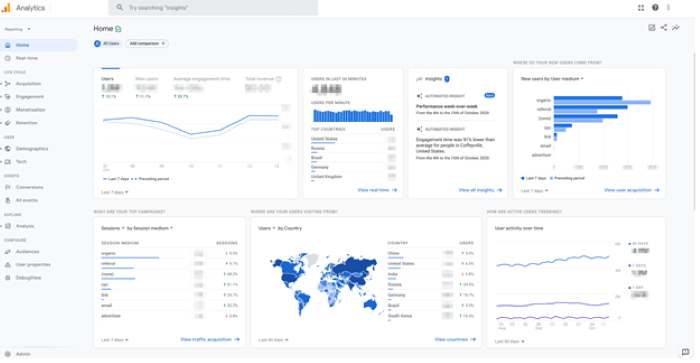
Task: Open the Google apps grid
Action: 641,8
